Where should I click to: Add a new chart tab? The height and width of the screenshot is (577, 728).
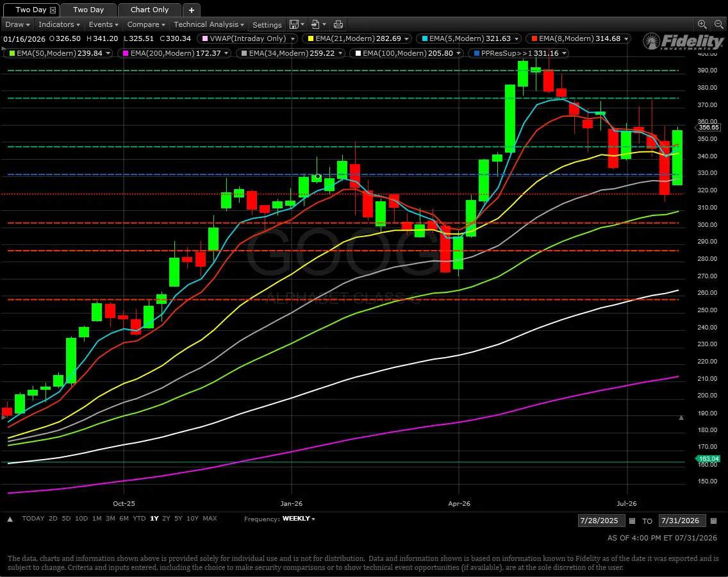[191, 10]
